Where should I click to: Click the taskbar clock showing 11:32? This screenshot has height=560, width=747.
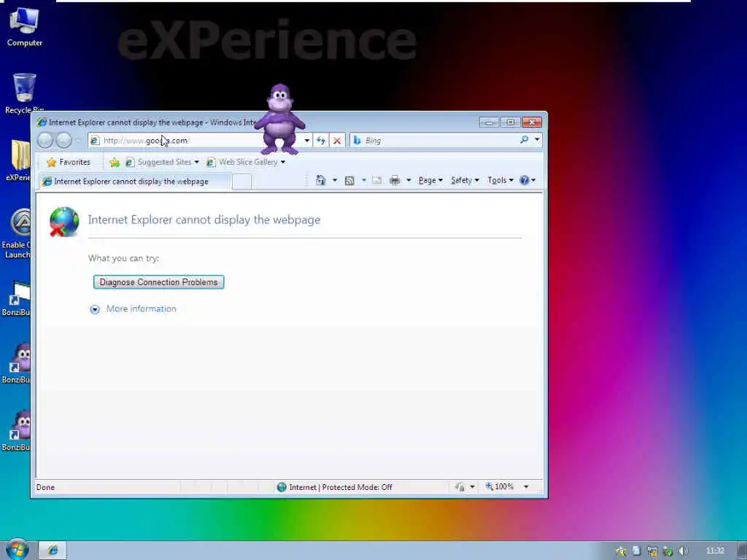point(715,551)
